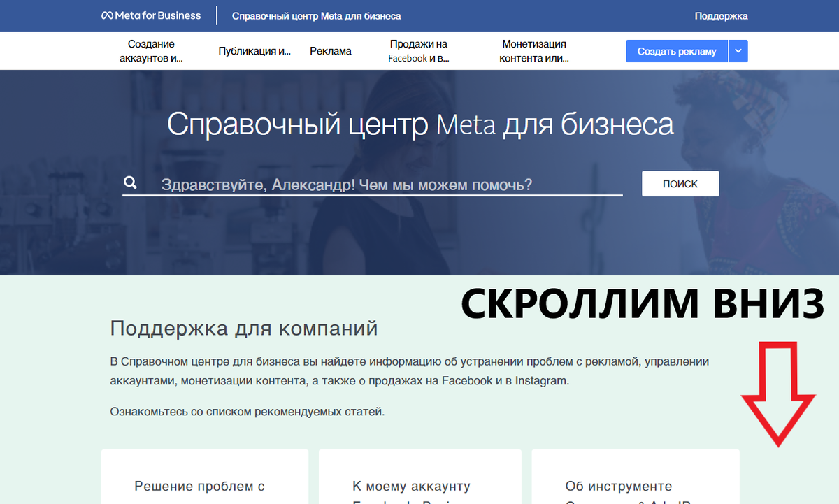Open the dropdown arrow next to Создать рекламу
The image size is (839, 504).
click(x=738, y=50)
